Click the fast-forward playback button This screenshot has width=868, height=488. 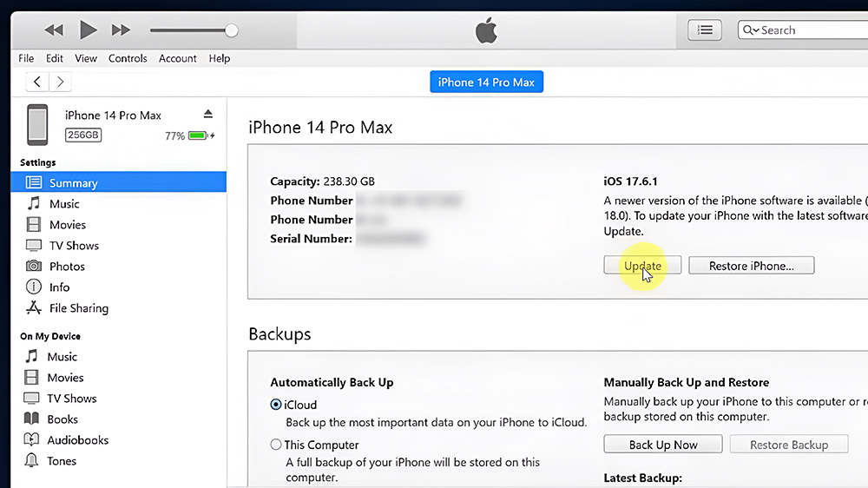tap(121, 30)
